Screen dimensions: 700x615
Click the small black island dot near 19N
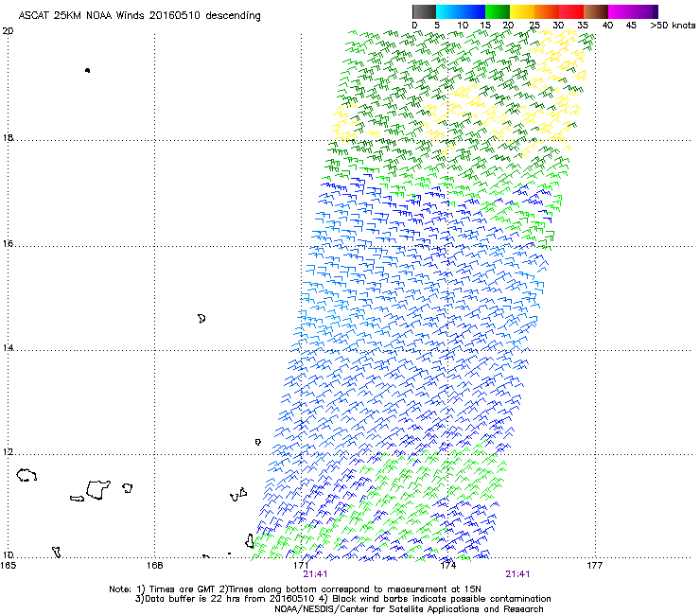[87, 70]
